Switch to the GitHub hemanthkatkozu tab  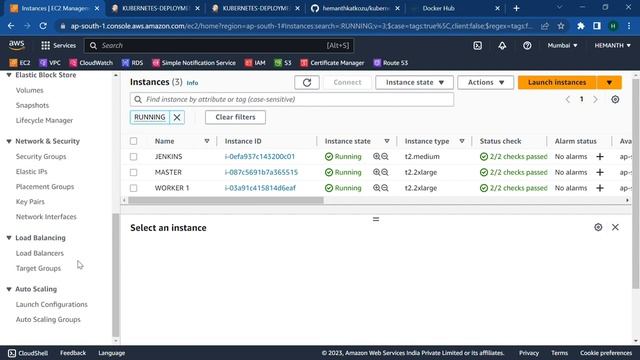coord(356,8)
